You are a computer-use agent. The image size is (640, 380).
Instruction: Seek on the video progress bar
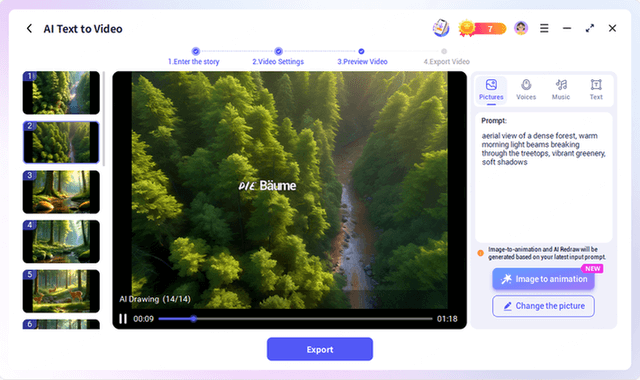tap(295, 319)
